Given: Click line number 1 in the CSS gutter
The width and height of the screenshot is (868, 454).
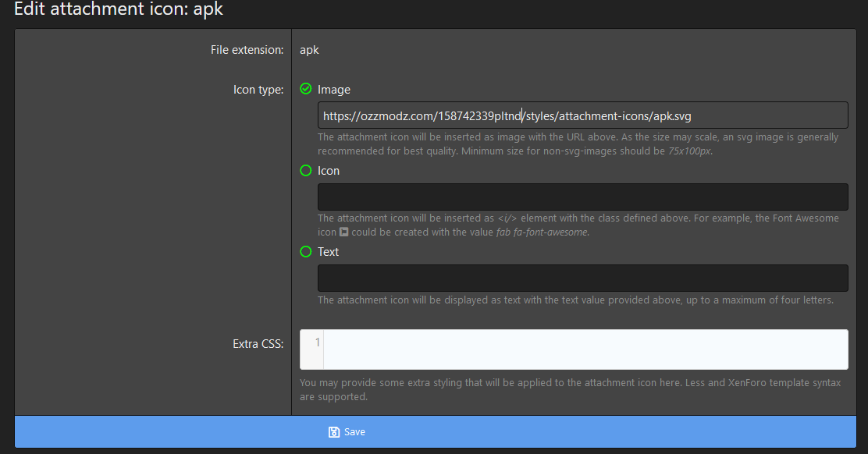Looking at the screenshot, I should pyautogui.click(x=317, y=342).
